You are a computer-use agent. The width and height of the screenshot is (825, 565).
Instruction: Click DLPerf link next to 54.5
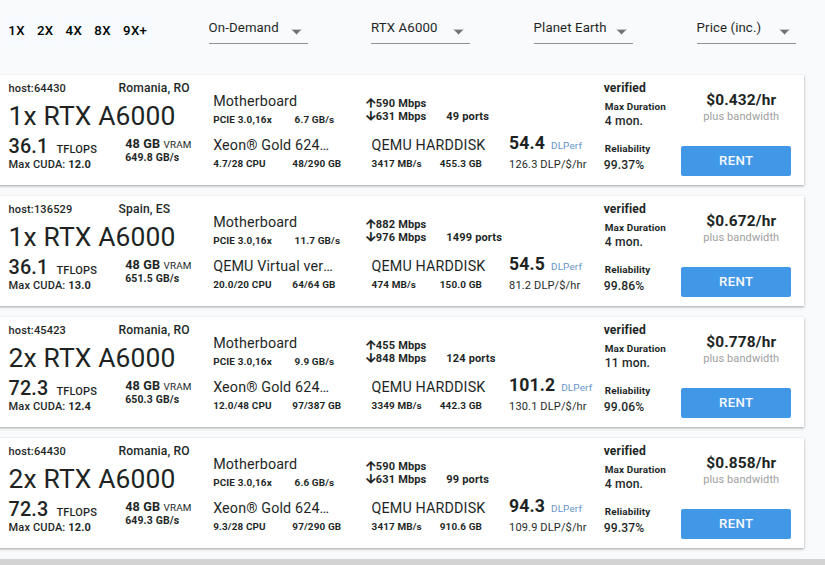click(567, 267)
